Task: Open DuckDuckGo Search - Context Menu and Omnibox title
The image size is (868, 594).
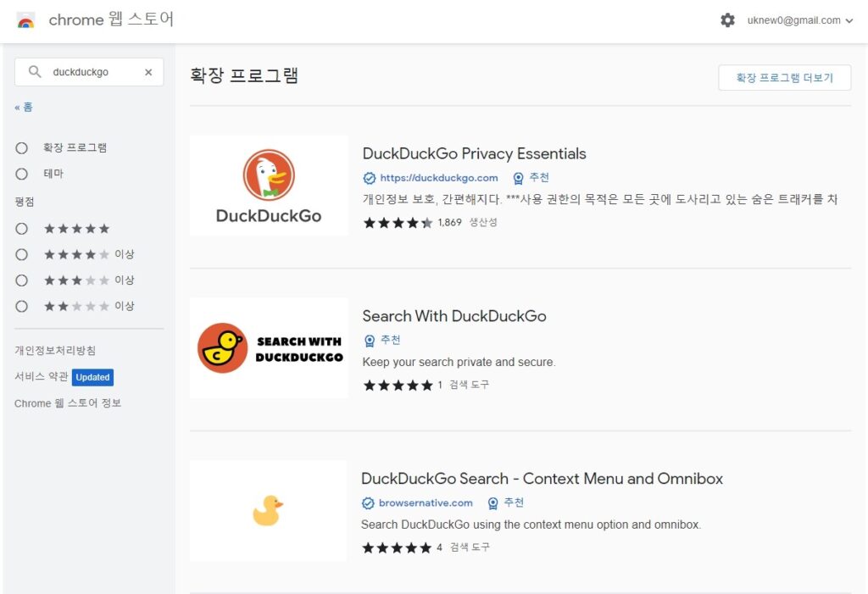Action: click(542, 478)
